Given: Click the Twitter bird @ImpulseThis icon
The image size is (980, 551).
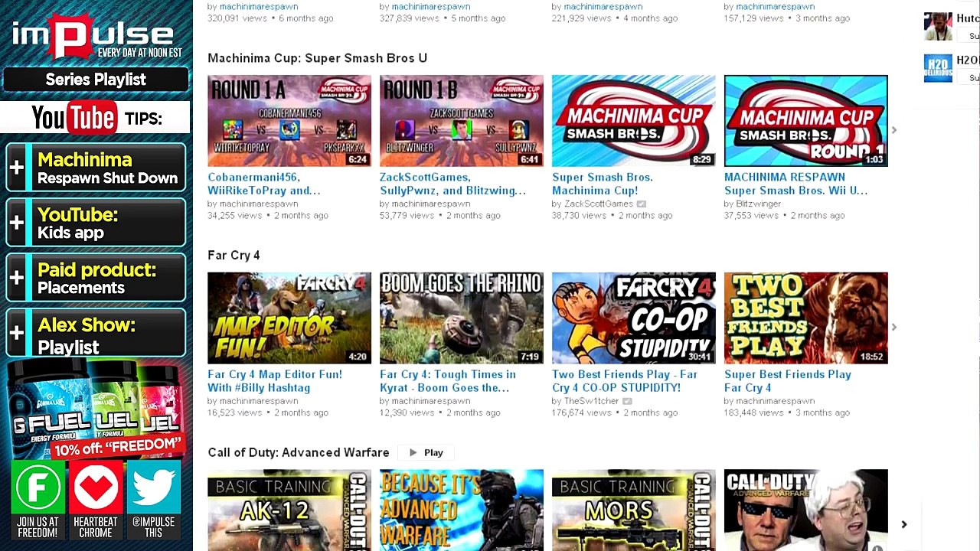Looking at the screenshot, I should pyautogui.click(x=154, y=487).
